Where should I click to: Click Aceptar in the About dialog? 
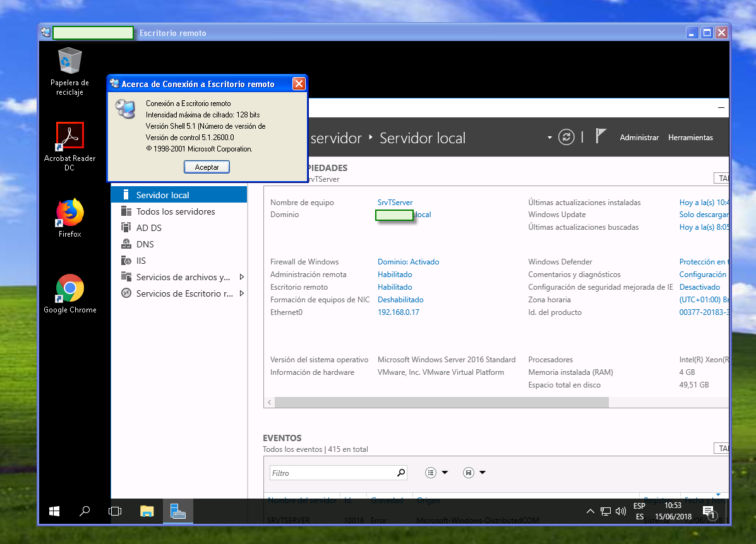click(x=207, y=167)
